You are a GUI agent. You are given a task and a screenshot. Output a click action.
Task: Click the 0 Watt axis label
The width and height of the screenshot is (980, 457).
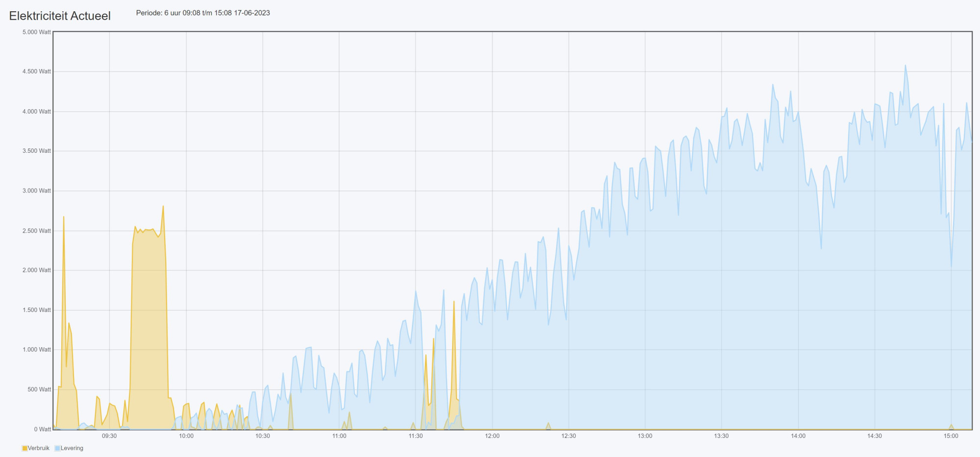(x=43, y=430)
